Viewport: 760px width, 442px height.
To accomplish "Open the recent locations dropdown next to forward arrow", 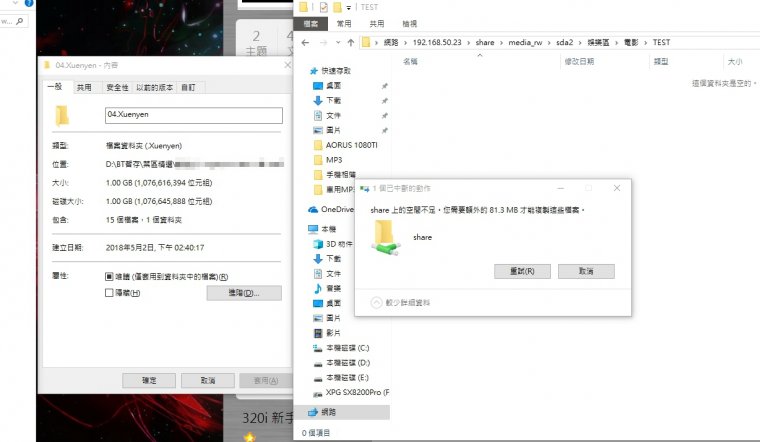I will coord(338,43).
